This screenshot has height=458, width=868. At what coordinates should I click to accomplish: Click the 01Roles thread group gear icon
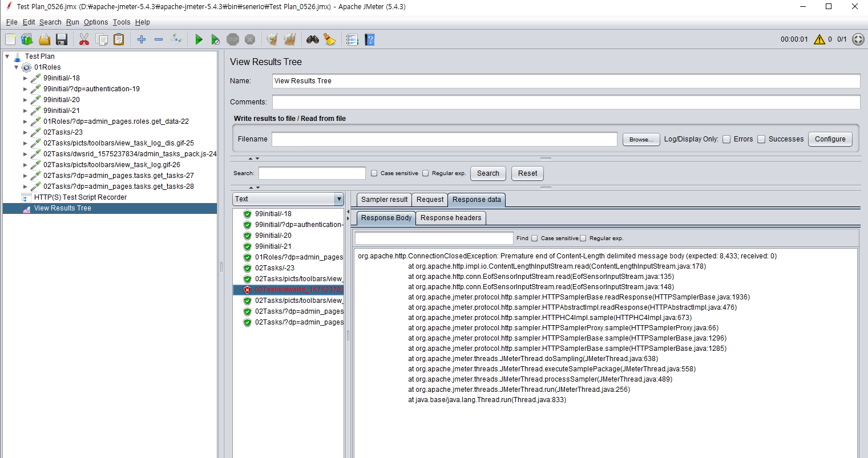(x=26, y=67)
